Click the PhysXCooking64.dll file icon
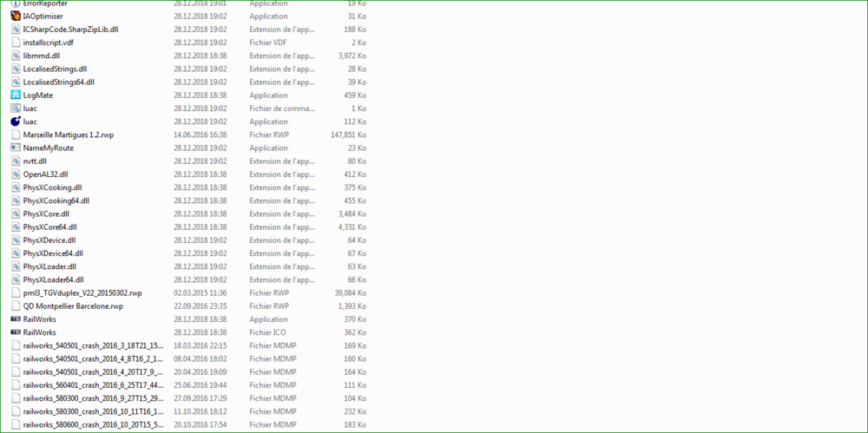 pyautogui.click(x=16, y=200)
